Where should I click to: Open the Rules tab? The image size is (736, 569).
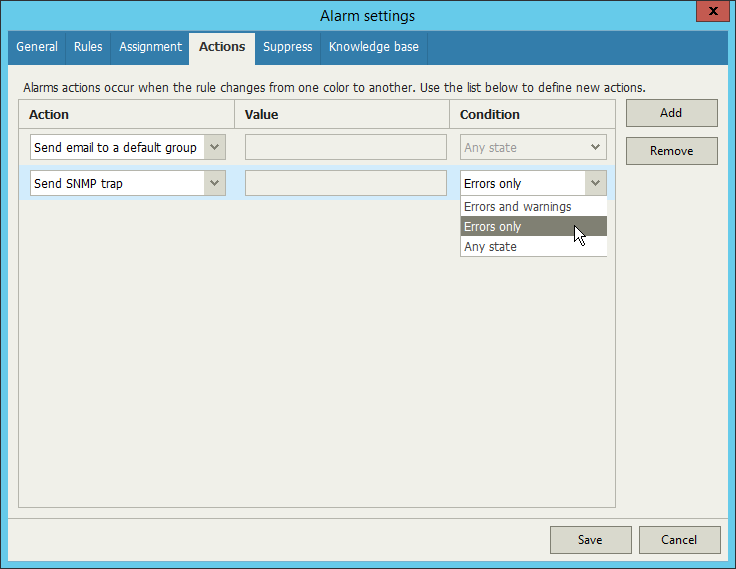point(88,47)
